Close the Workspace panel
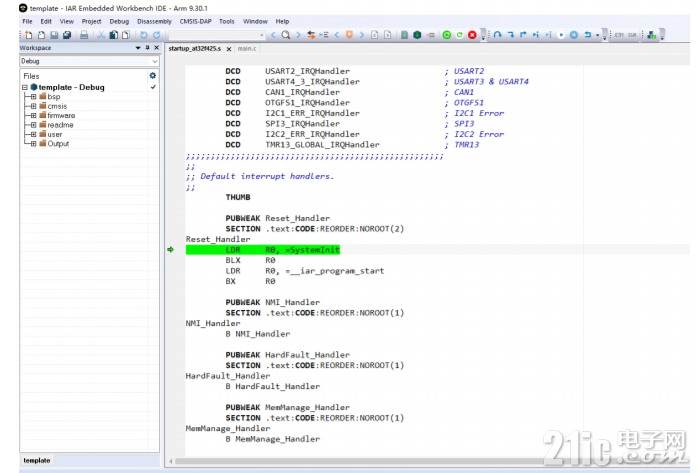697x473 pixels. (x=156, y=48)
